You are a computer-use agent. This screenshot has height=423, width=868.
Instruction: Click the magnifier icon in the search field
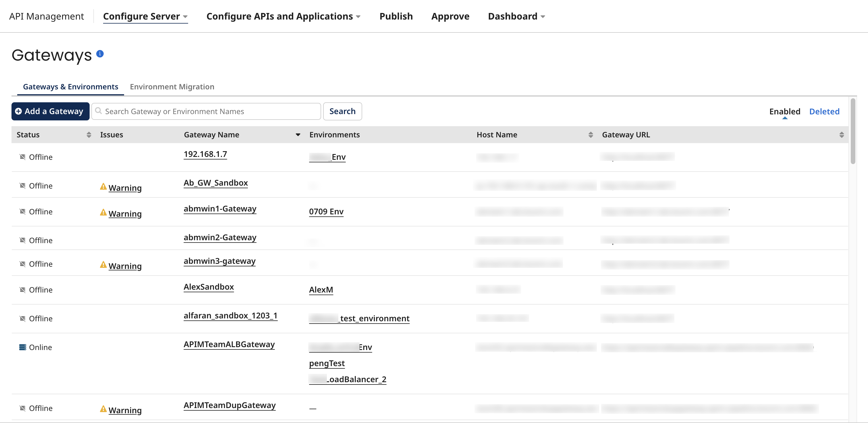pos(99,111)
